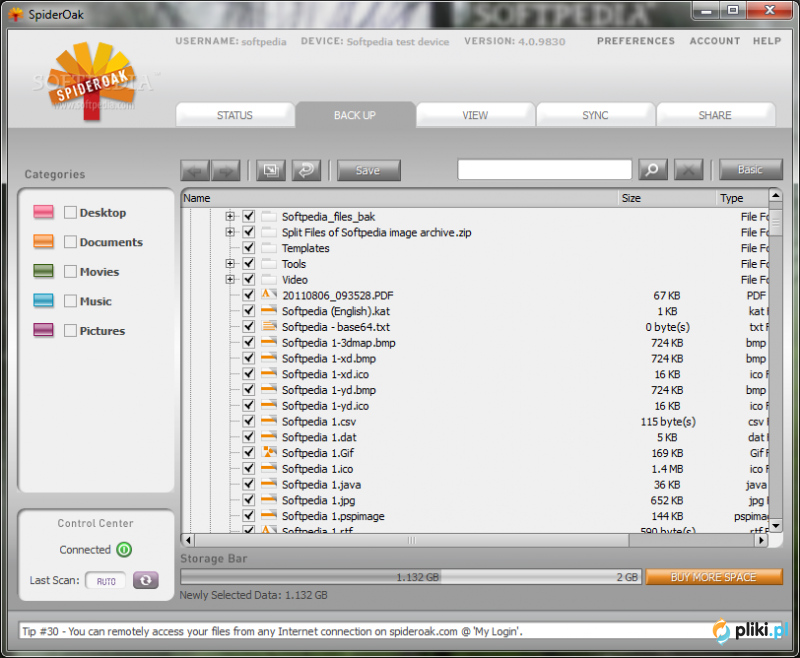Click the window view toolbar icon next to Save
The image size is (800, 658).
(271, 170)
